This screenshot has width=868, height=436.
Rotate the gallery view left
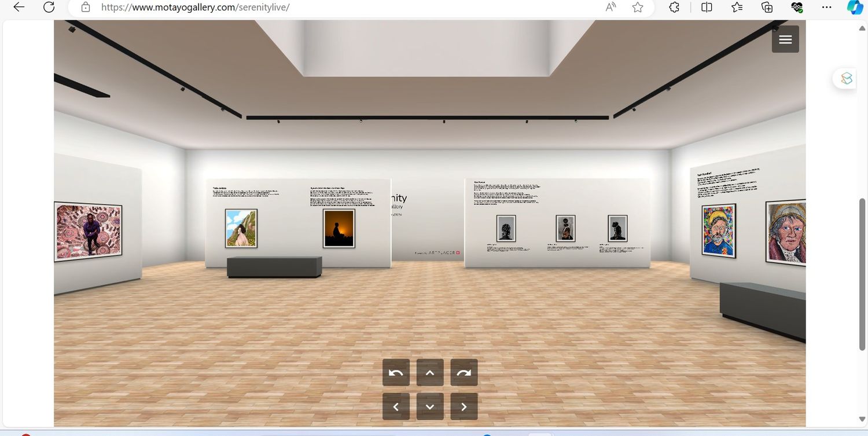pyautogui.click(x=396, y=373)
